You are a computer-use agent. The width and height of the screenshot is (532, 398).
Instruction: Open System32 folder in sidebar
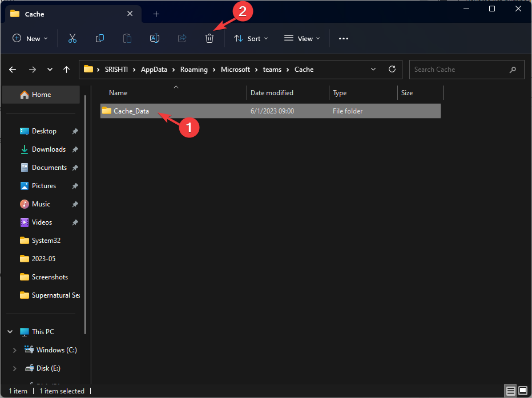click(46, 241)
